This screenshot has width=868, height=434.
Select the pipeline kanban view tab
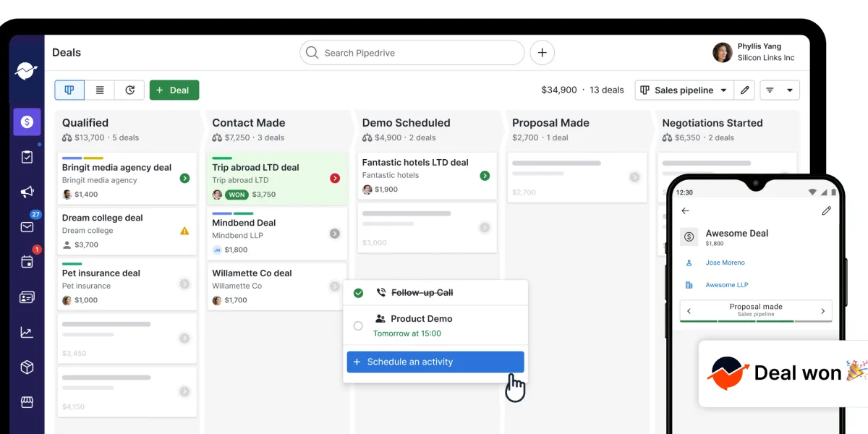click(x=69, y=90)
